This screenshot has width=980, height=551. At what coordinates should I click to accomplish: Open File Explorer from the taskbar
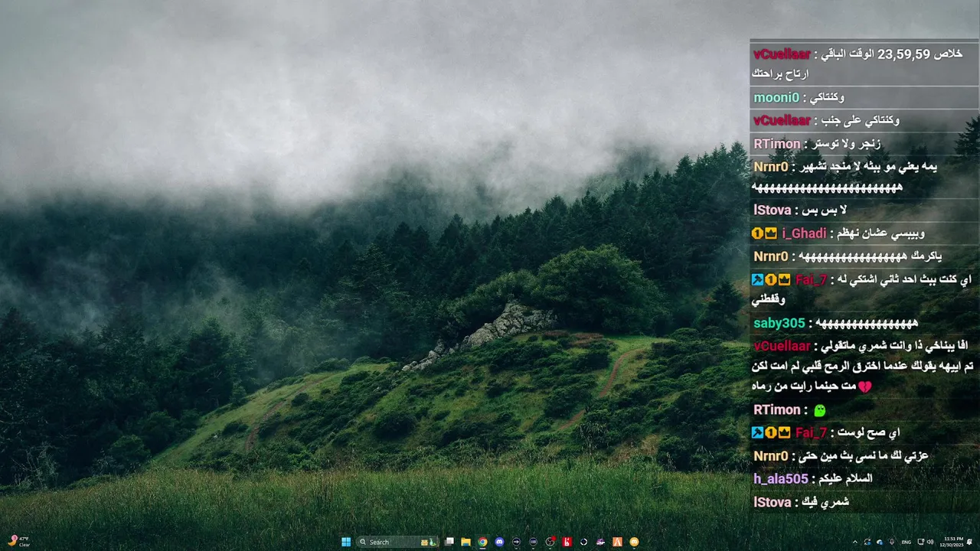(465, 542)
